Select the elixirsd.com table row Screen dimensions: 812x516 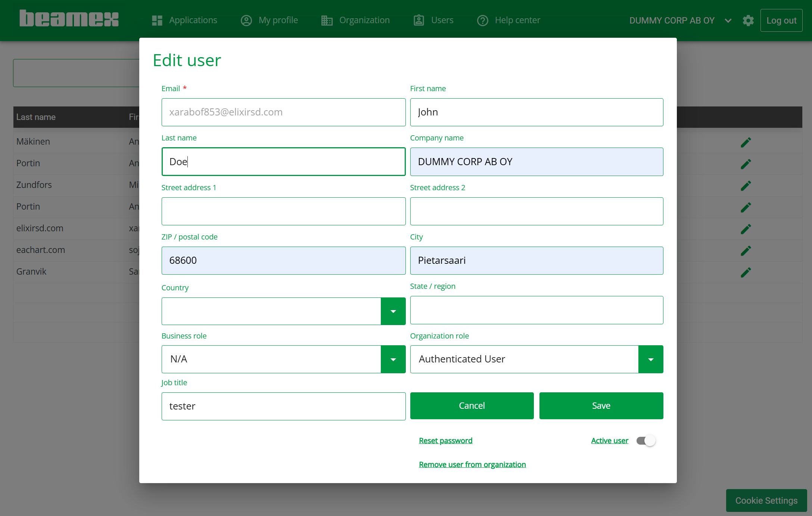pos(76,228)
